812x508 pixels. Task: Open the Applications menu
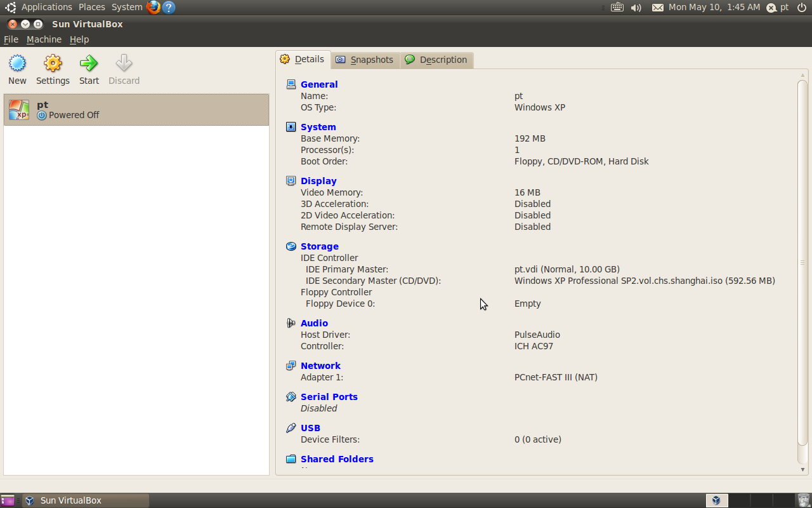click(47, 7)
